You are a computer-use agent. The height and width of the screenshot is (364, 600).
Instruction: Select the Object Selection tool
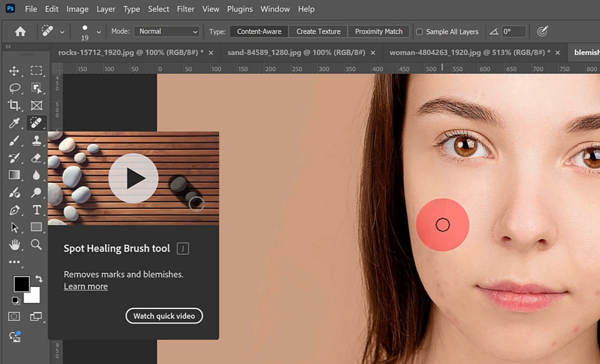[36, 88]
